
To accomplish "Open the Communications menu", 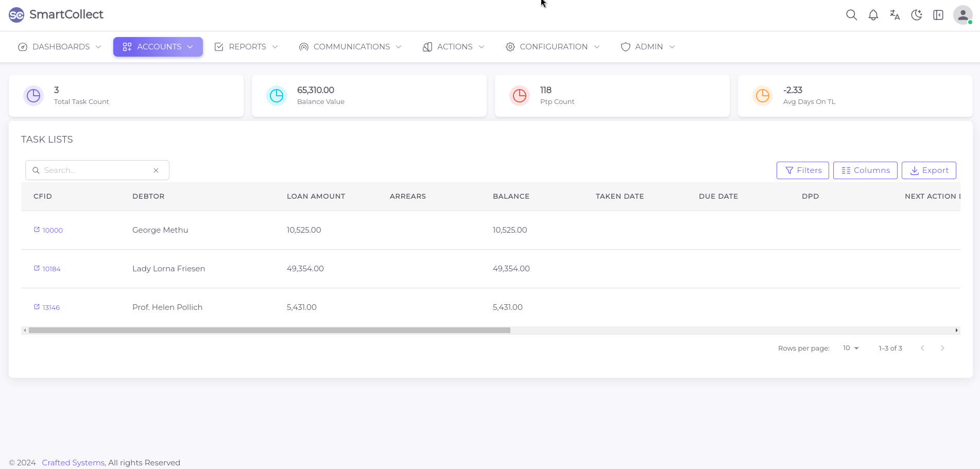I will (350, 47).
